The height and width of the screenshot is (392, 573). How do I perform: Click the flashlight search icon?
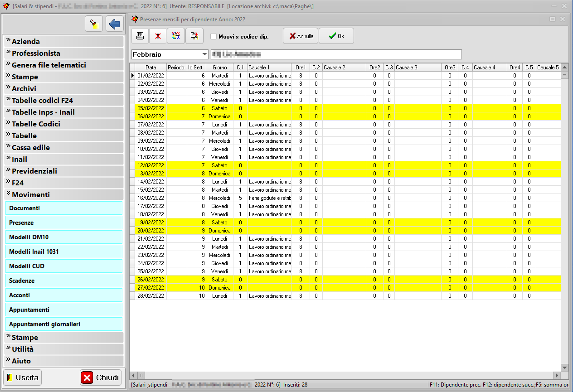pyautogui.click(x=94, y=24)
